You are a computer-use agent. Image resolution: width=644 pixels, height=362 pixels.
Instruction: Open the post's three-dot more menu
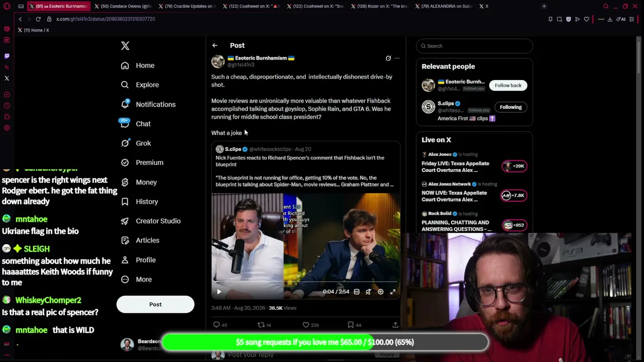397,58
